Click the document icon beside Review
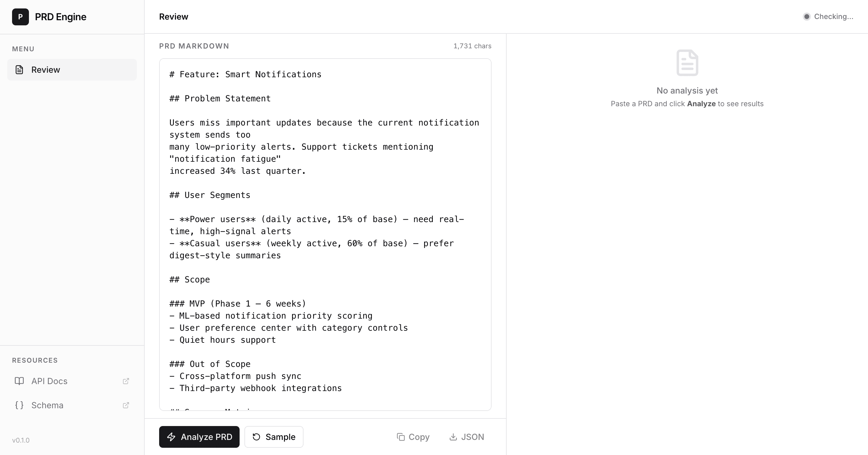Screen dimensions: 868x455 click(19, 69)
